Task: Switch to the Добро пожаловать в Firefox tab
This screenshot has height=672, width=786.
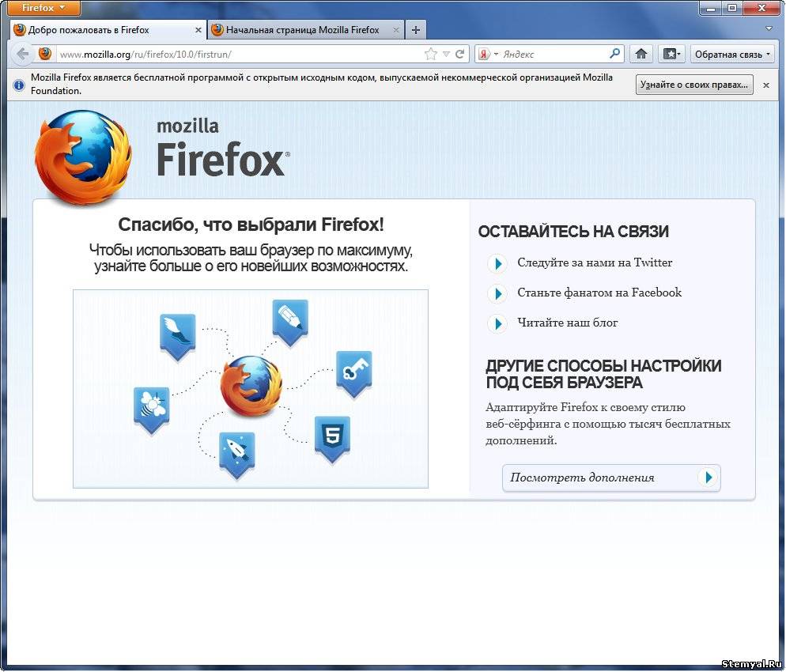Action: pyautogui.click(x=108, y=30)
